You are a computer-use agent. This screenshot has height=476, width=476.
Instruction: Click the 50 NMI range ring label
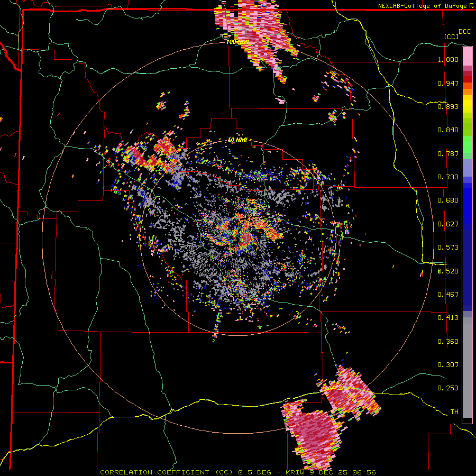pyautogui.click(x=237, y=140)
